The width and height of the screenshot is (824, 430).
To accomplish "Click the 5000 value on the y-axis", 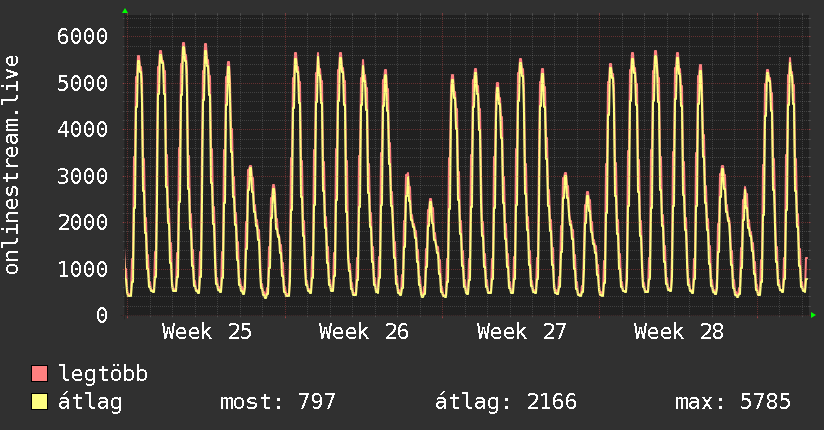I will click(83, 83).
